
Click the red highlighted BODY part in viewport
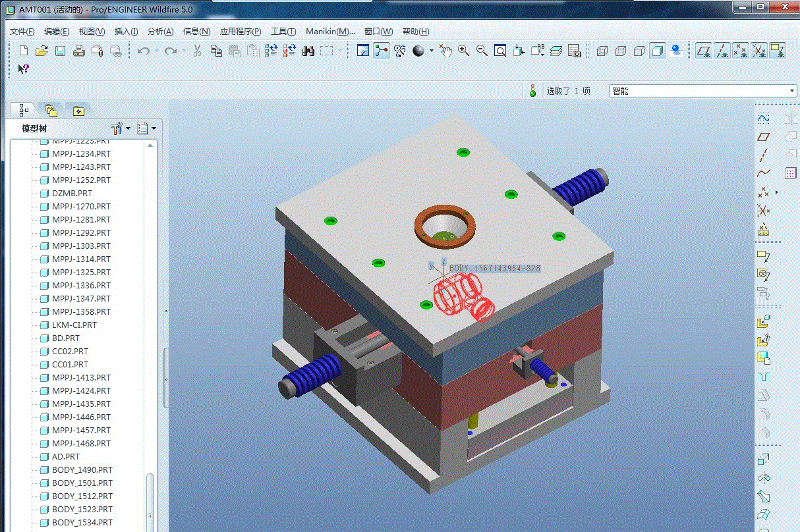click(x=463, y=298)
